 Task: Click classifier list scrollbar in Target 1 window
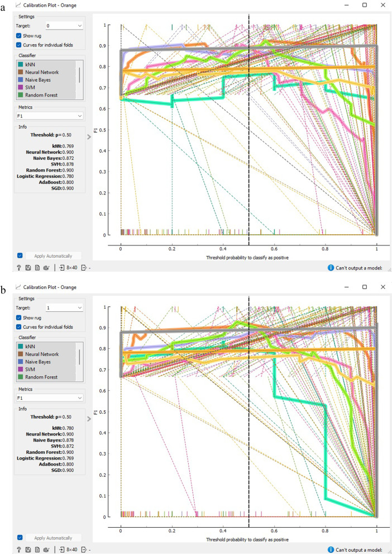point(79,357)
